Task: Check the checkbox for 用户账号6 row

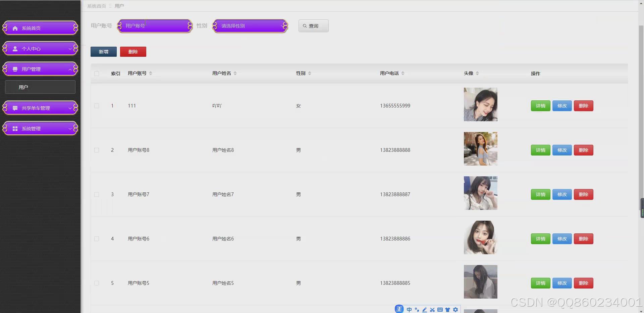Action: tap(97, 239)
